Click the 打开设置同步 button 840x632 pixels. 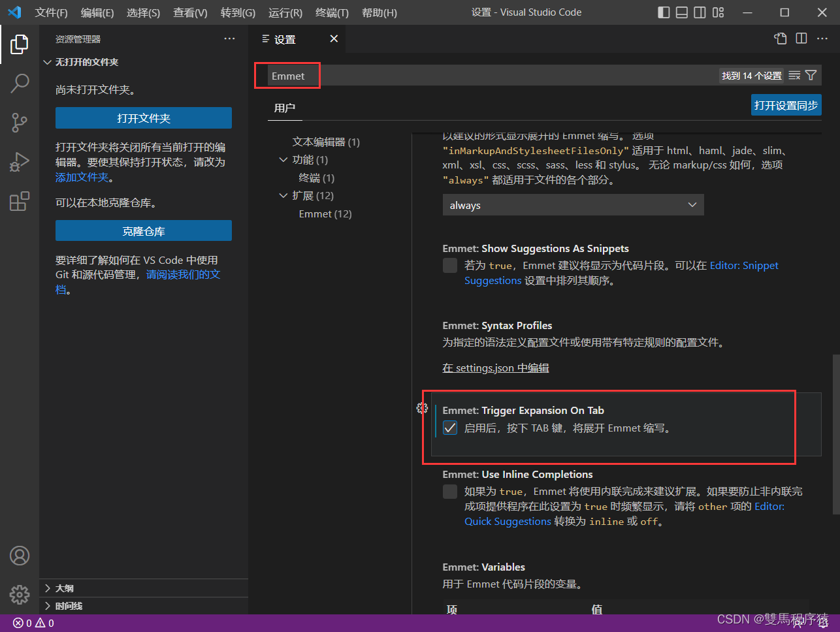pos(786,105)
